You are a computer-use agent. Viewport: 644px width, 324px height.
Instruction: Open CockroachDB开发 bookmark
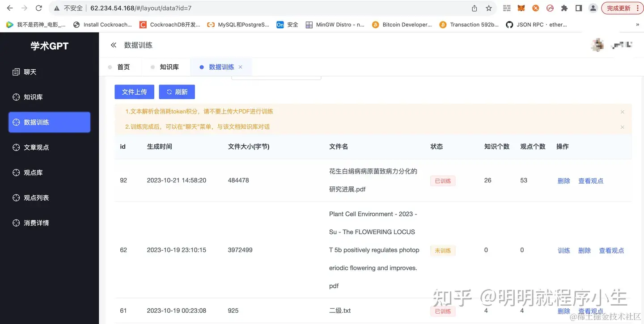tap(170, 25)
